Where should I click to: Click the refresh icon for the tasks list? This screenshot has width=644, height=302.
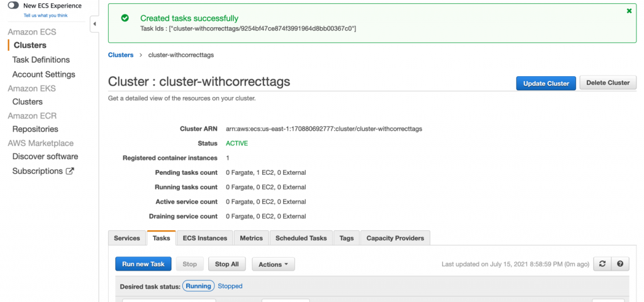coord(602,264)
